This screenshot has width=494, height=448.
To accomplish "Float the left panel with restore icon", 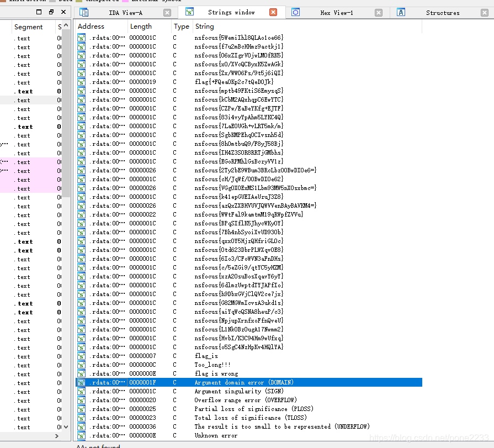I will click(x=51, y=12).
